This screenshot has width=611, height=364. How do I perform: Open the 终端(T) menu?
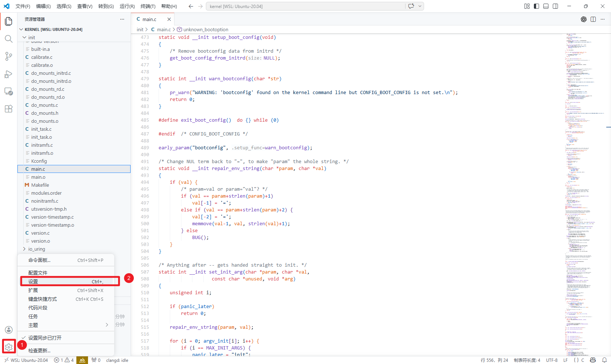[x=148, y=6]
